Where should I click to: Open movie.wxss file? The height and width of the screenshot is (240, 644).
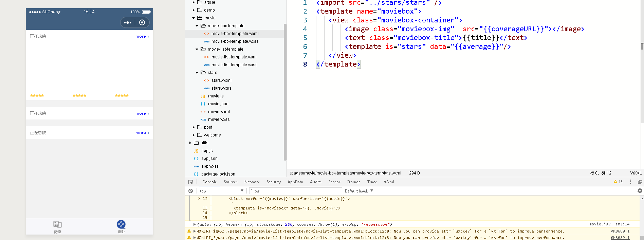tap(219, 119)
